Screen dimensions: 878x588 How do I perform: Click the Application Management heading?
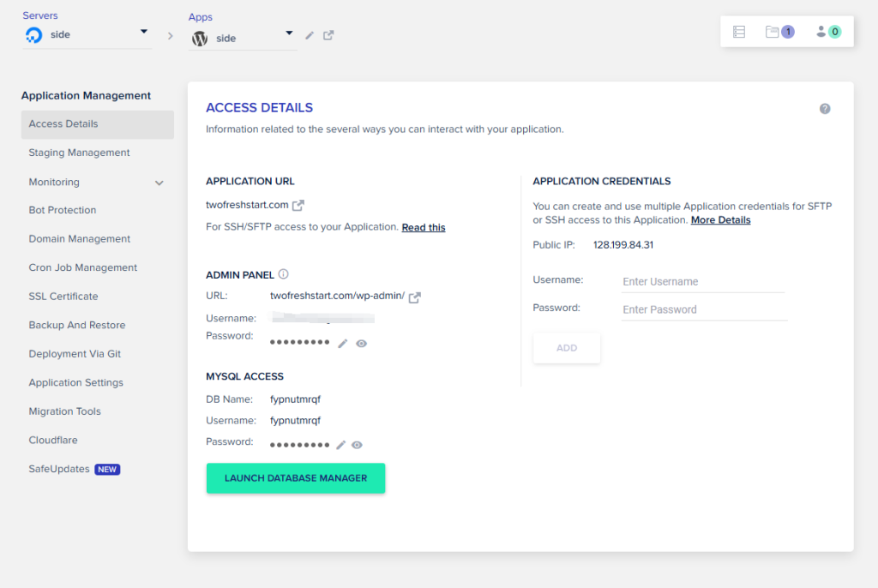pyautogui.click(x=86, y=96)
